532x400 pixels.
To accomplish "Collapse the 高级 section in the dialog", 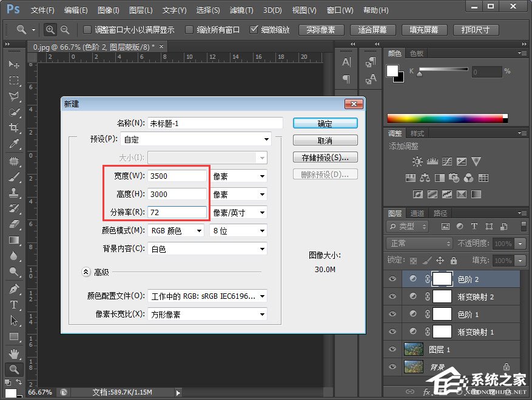I will [x=86, y=272].
